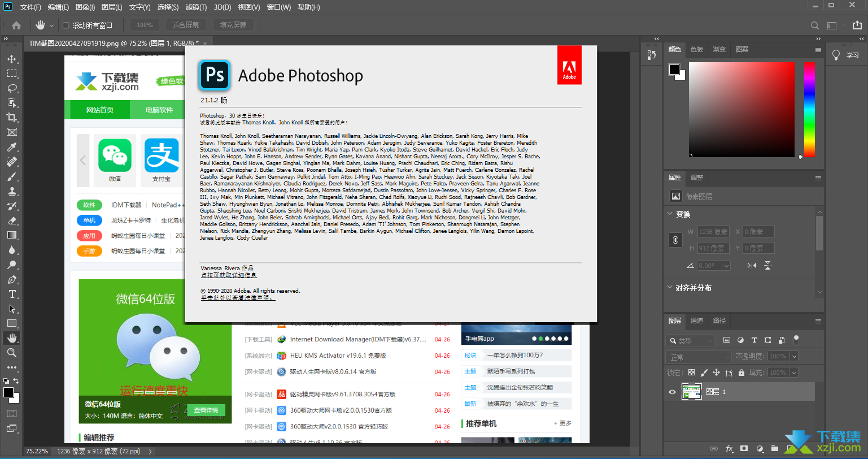Image resolution: width=868 pixels, height=459 pixels.
Task: Toggle lock all padlock icon
Action: [x=741, y=373]
